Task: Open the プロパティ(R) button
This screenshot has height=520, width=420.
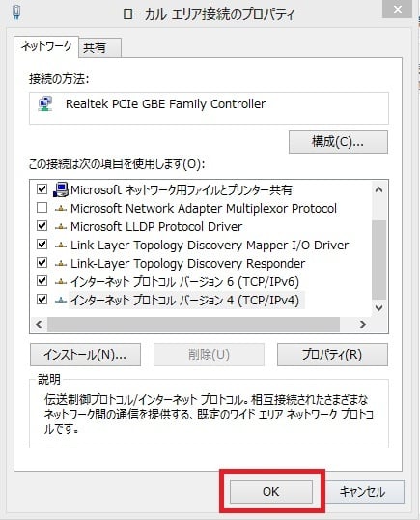Action: (332, 355)
